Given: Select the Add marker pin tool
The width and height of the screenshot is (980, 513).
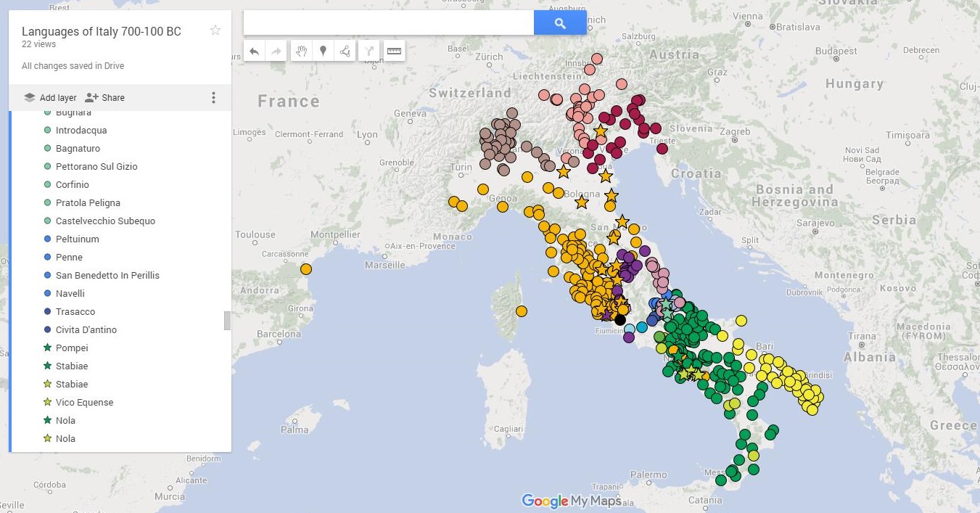Looking at the screenshot, I should [x=324, y=52].
